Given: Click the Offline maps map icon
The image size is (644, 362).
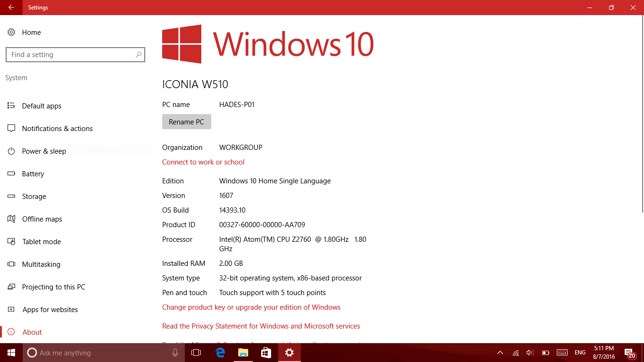Looking at the screenshot, I should click(11, 219).
